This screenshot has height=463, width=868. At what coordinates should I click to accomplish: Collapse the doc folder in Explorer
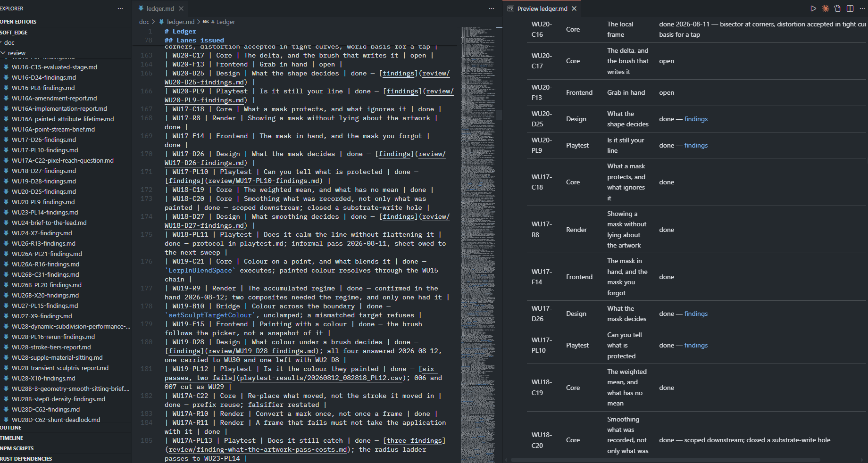click(x=66, y=42)
